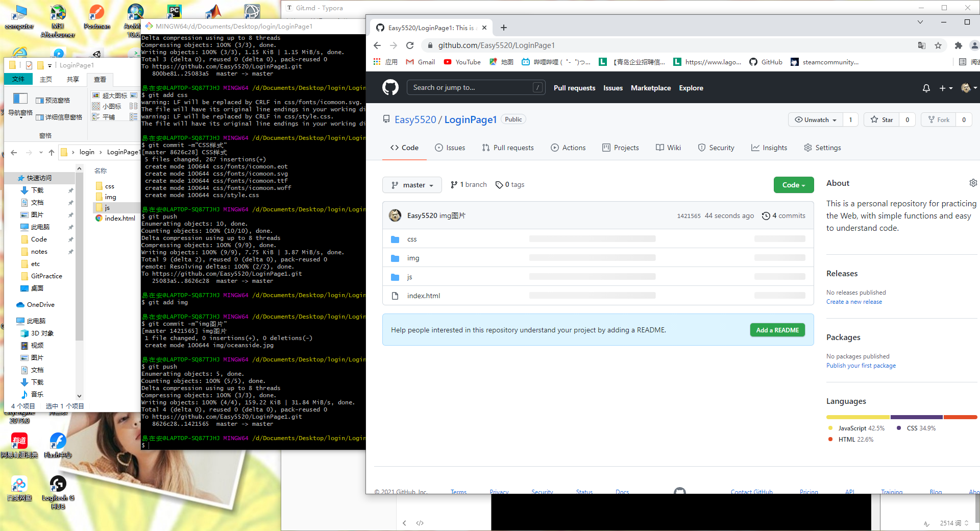Image resolution: width=980 pixels, height=531 pixels.
Task: Star the LoginPage1 repository
Action: pos(881,119)
